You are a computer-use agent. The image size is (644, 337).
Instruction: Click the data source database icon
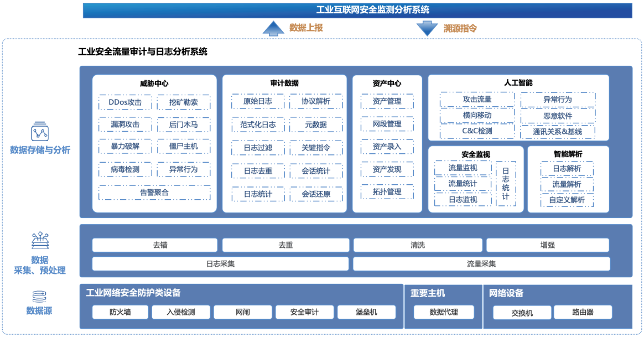[39, 296]
